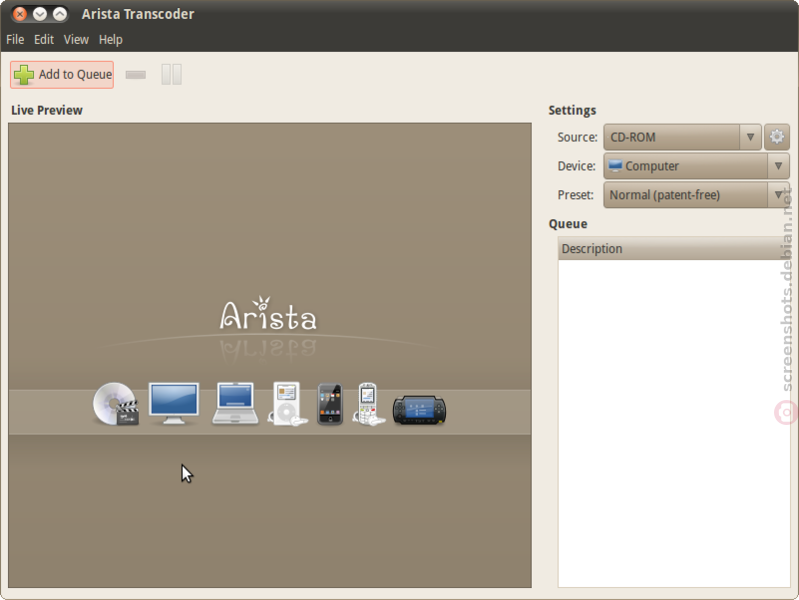Click the PSP handheld console icon
The height and width of the screenshot is (600, 799).
(x=419, y=410)
